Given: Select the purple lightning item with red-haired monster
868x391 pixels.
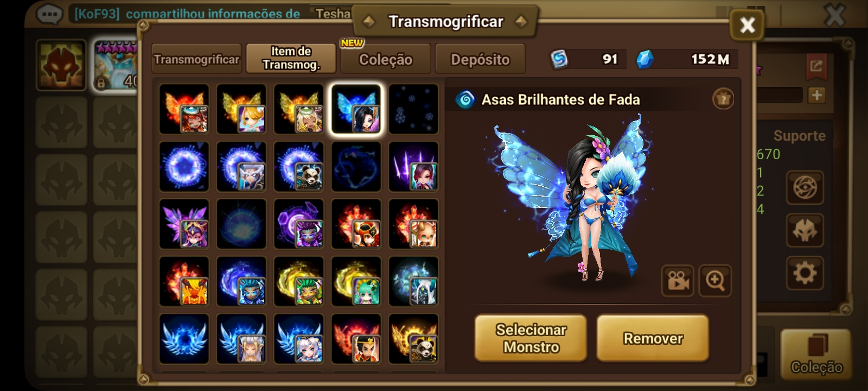Looking at the screenshot, I should tap(413, 167).
